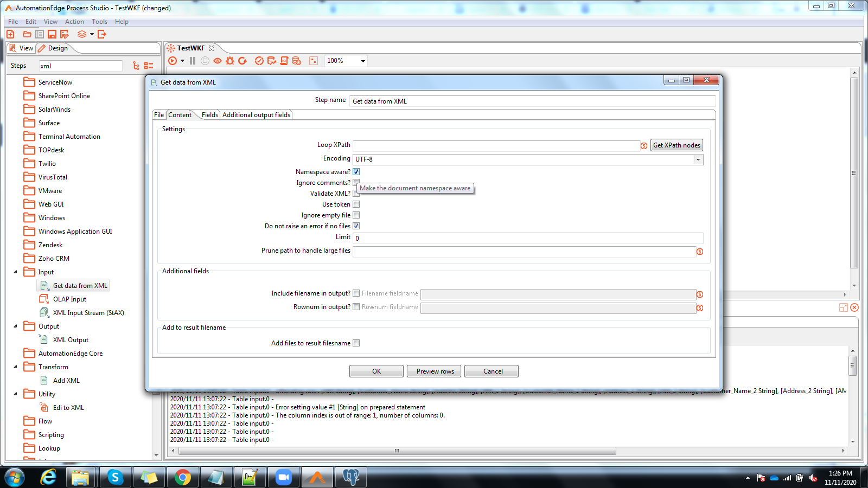This screenshot has width=868, height=488.
Task: Enable Include filename in output
Action: 356,293
